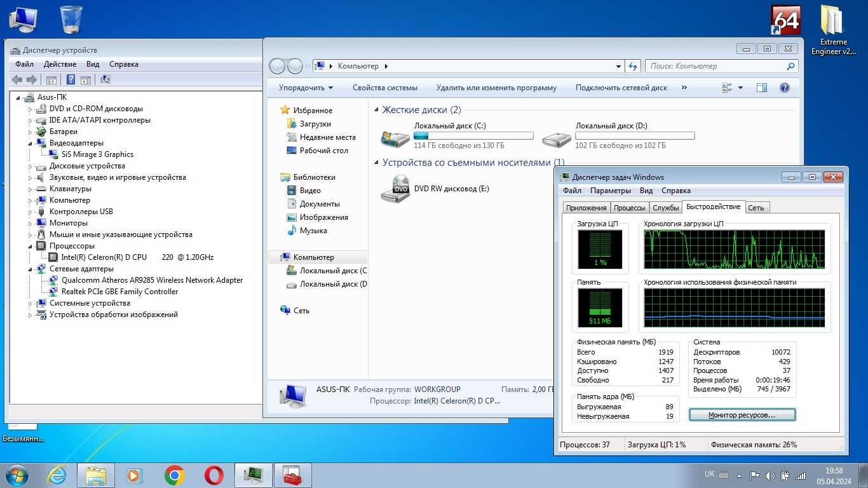The width and height of the screenshot is (868, 488).
Task: Open Action Center flag in the tray
Action: [x=755, y=475]
